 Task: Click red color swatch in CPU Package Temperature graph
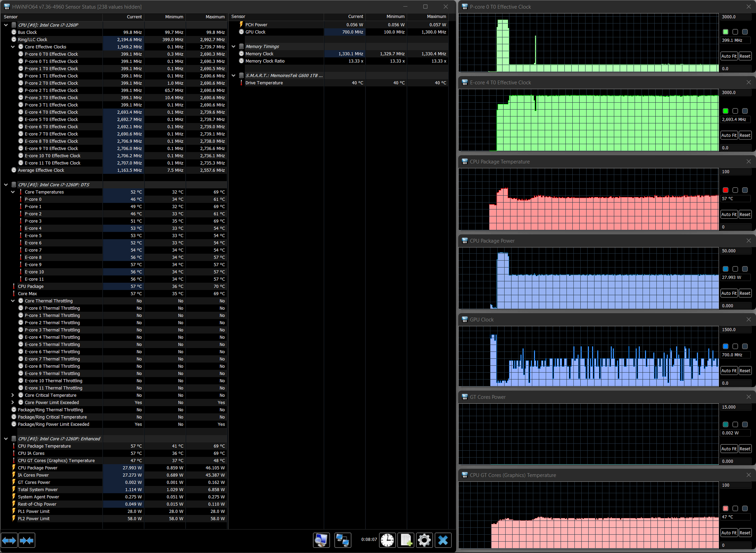click(x=726, y=190)
